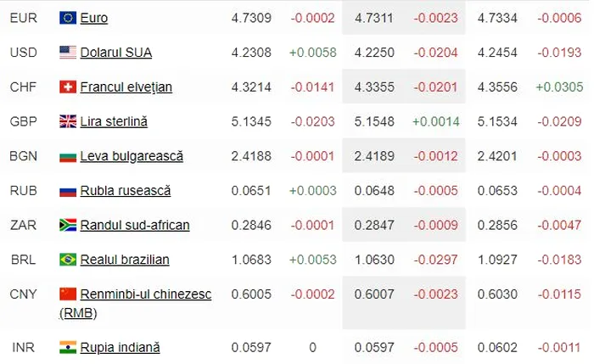Click the Russian flag icon

point(68,191)
